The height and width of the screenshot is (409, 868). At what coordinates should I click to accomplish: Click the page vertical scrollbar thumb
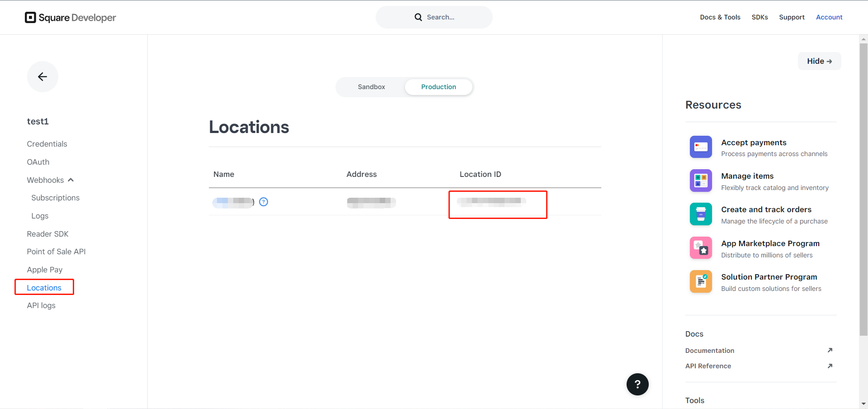click(863, 190)
